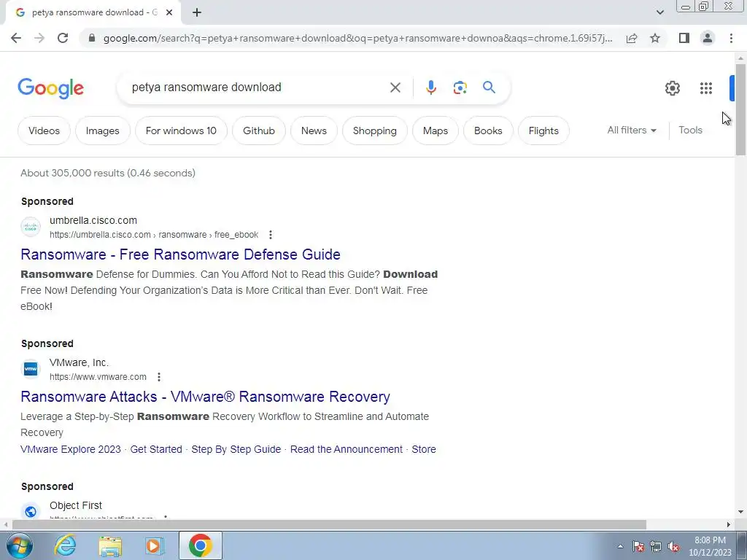This screenshot has height=560, width=747.
Task: Switch to Shopping results
Action: pyautogui.click(x=374, y=131)
